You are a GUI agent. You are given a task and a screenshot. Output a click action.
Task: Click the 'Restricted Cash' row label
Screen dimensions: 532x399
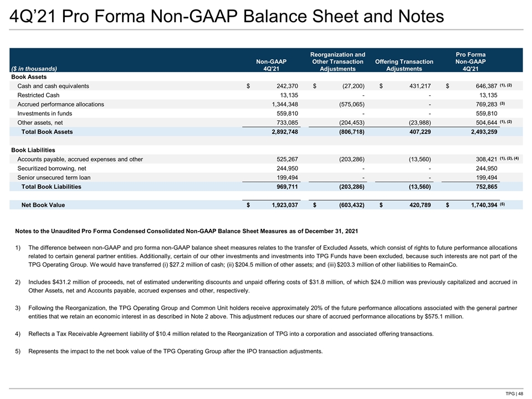click(x=38, y=95)
